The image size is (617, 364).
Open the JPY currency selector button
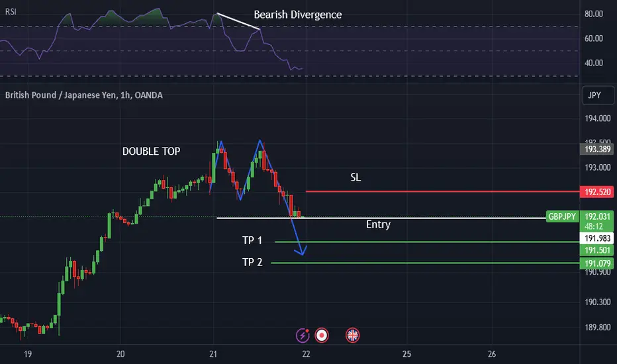click(598, 95)
